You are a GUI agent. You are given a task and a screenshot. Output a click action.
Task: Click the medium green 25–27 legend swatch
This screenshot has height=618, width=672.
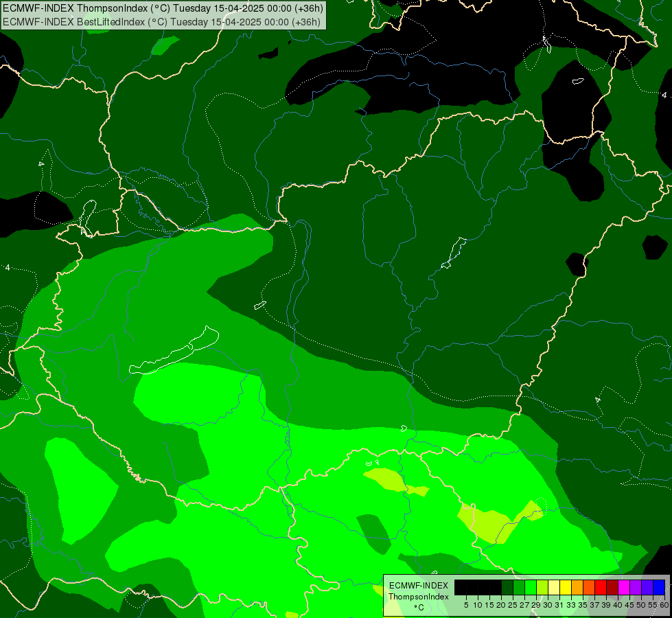[x=519, y=587]
